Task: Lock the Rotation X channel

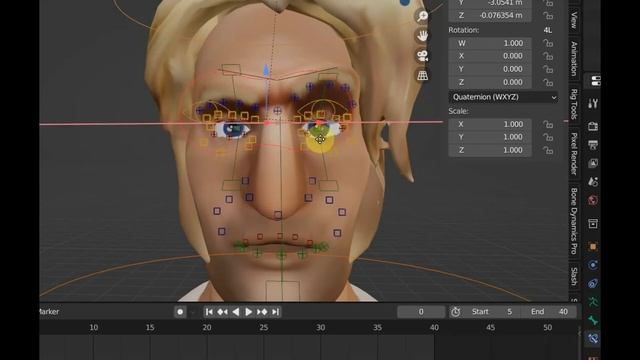Action: pos(548,56)
